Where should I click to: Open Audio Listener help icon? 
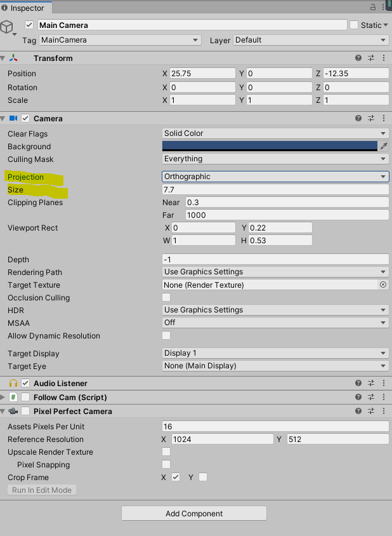click(x=358, y=383)
